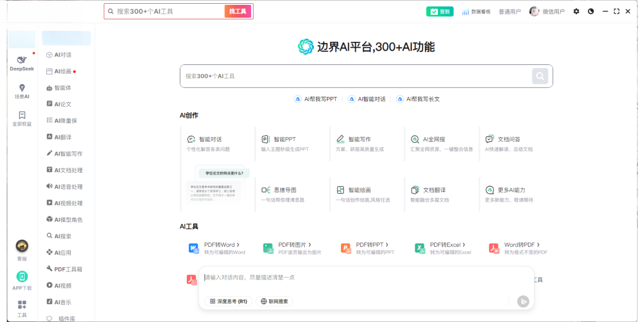Viewport: 644px width, 322px height.
Task: Open PDF工具箱 category
Action: point(64,269)
